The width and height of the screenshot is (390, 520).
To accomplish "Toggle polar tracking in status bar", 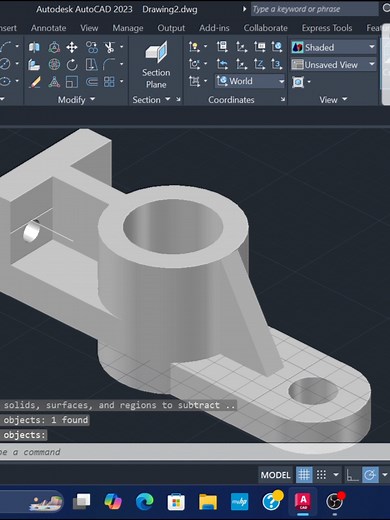I will click(x=370, y=475).
